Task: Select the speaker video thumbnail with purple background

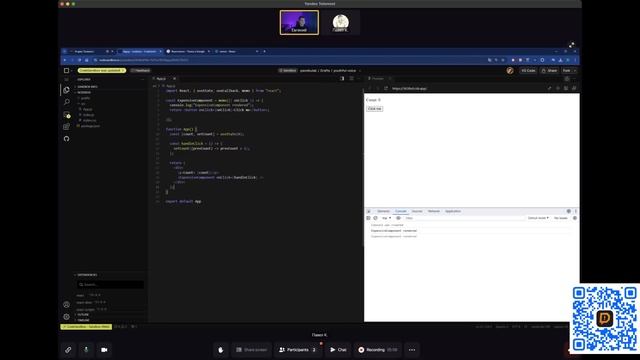Action: pos(299,22)
